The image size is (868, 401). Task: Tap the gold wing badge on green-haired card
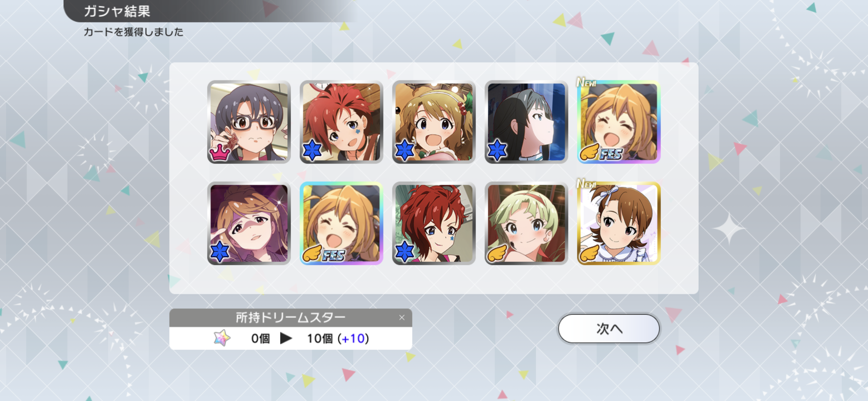pos(497,254)
